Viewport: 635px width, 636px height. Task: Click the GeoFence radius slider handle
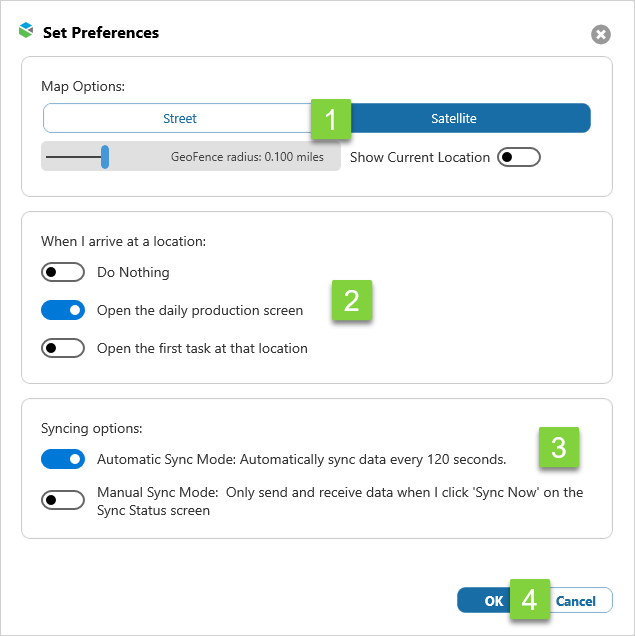[104, 157]
